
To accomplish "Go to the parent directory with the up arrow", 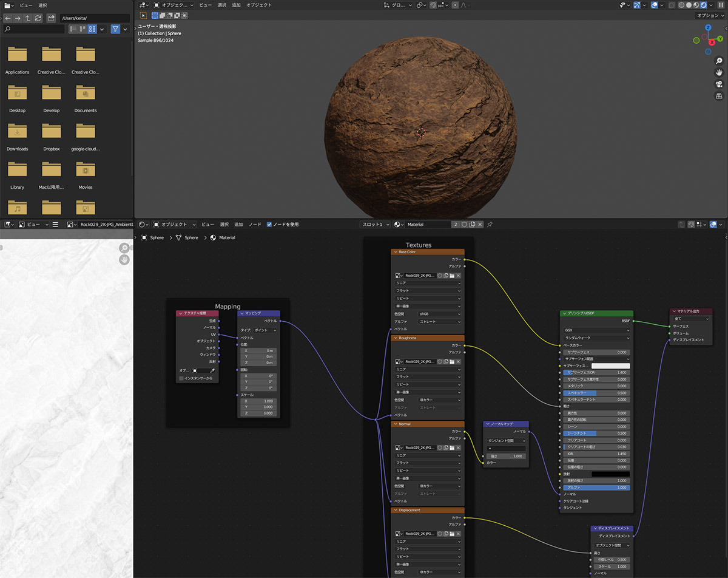I will pyautogui.click(x=28, y=18).
